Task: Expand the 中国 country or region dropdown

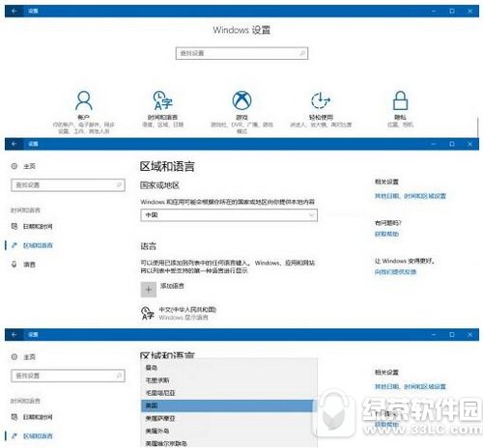Action: [229, 215]
